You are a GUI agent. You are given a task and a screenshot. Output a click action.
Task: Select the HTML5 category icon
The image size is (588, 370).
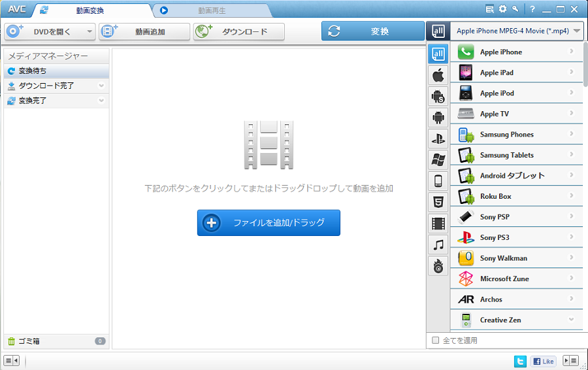point(438,203)
